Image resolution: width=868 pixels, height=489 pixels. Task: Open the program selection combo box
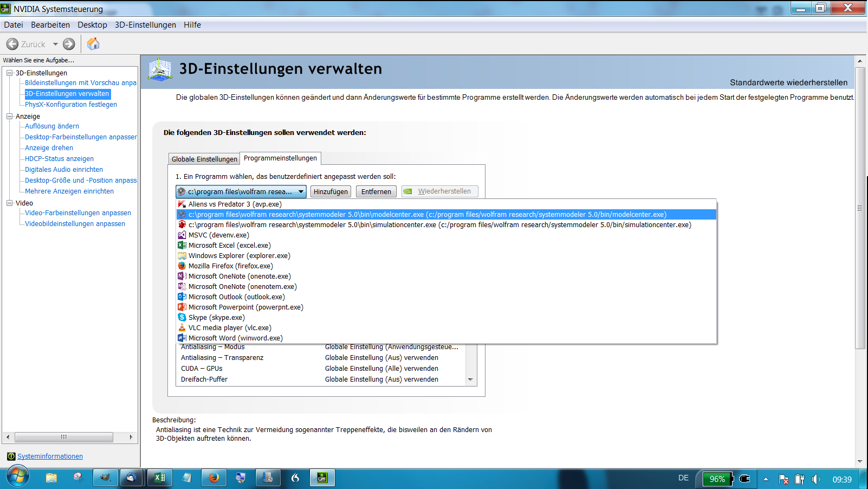click(x=241, y=191)
